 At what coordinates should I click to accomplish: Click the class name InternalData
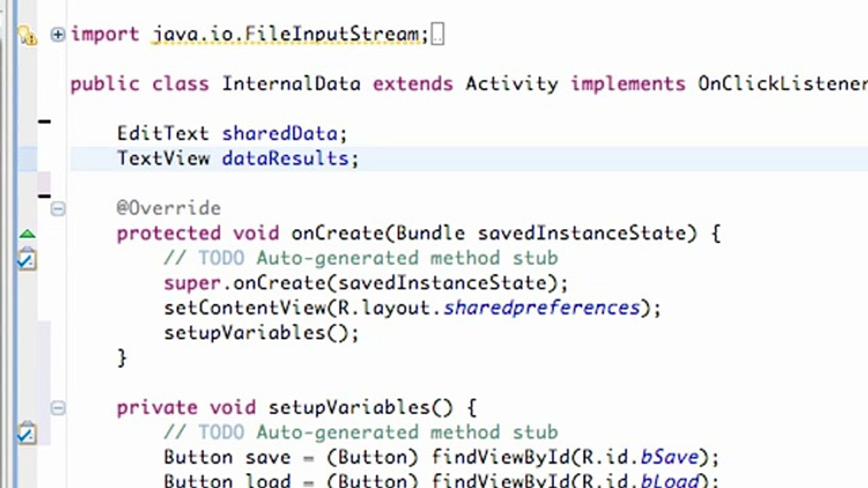tap(291, 84)
